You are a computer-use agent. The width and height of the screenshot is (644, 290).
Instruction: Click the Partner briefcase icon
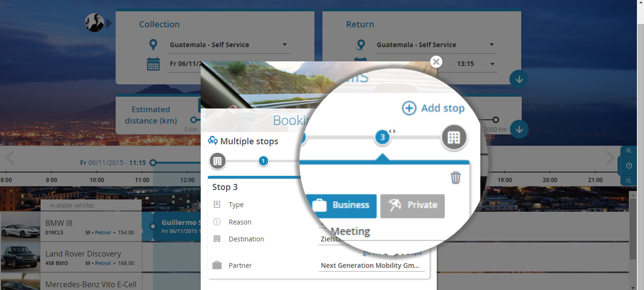(x=217, y=265)
